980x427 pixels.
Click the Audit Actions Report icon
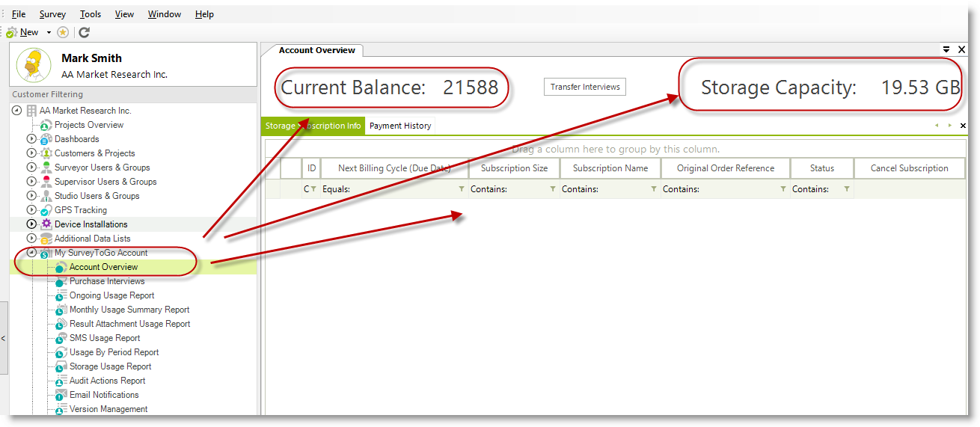click(x=61, y=381)
